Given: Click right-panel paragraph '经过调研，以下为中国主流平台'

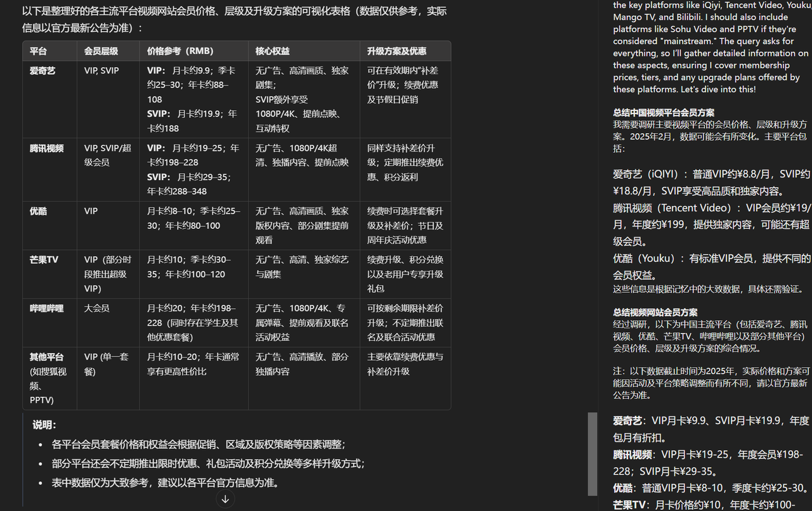Looking at the screenshot, I should [x=710, y=336].
